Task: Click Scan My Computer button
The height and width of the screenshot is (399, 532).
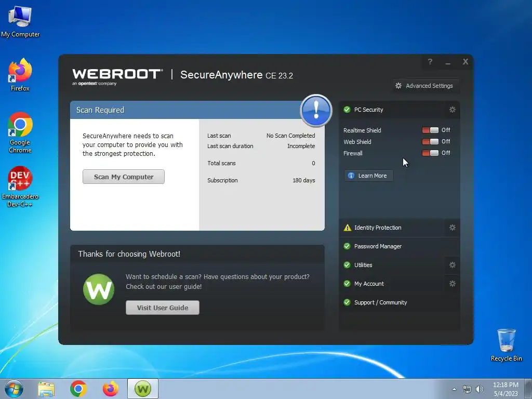Action: tap(124, 177)
